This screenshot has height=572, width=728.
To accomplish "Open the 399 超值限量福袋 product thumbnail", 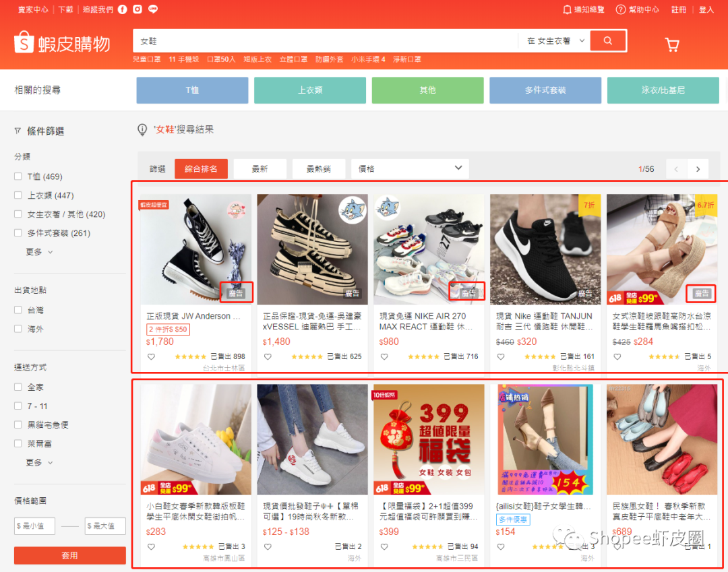I will pyautogui.click(x=429, y=439).
